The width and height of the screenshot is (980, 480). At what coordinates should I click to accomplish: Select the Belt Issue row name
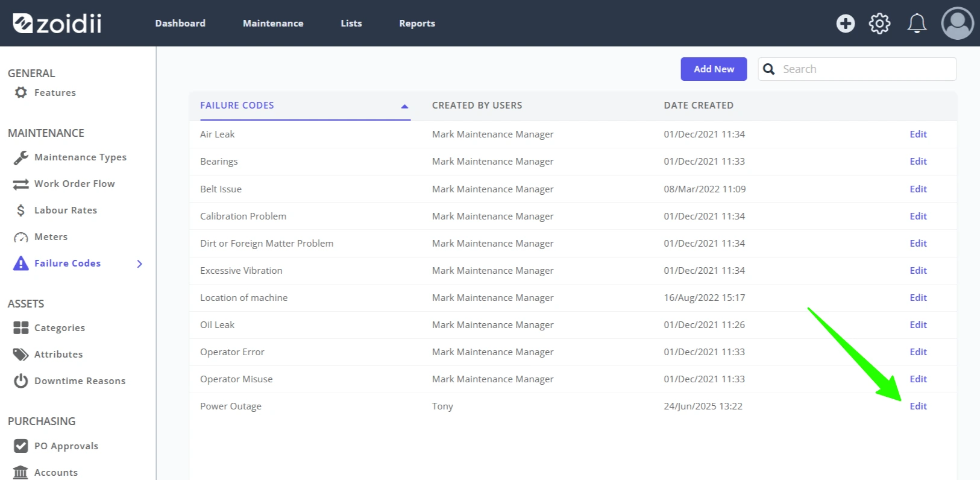(221, 189)
